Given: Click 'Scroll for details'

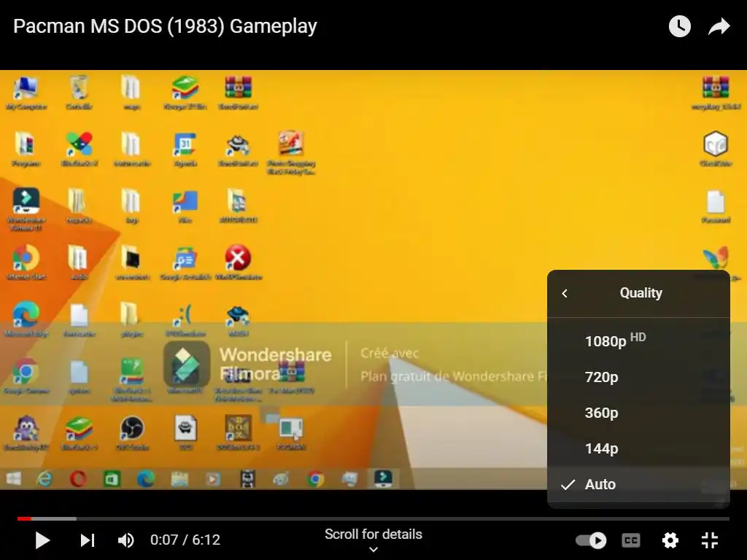Looking at the screenshot, I should 373,534.
